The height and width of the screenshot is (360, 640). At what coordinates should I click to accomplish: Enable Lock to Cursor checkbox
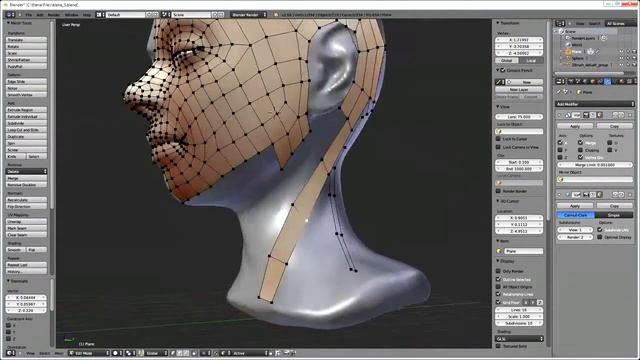point(498,139)
